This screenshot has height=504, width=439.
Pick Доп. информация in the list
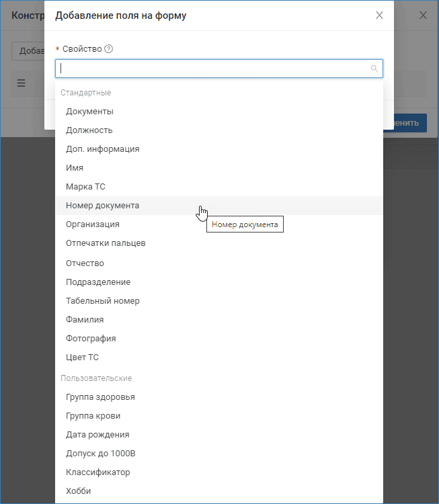click(x=103, y=149)
